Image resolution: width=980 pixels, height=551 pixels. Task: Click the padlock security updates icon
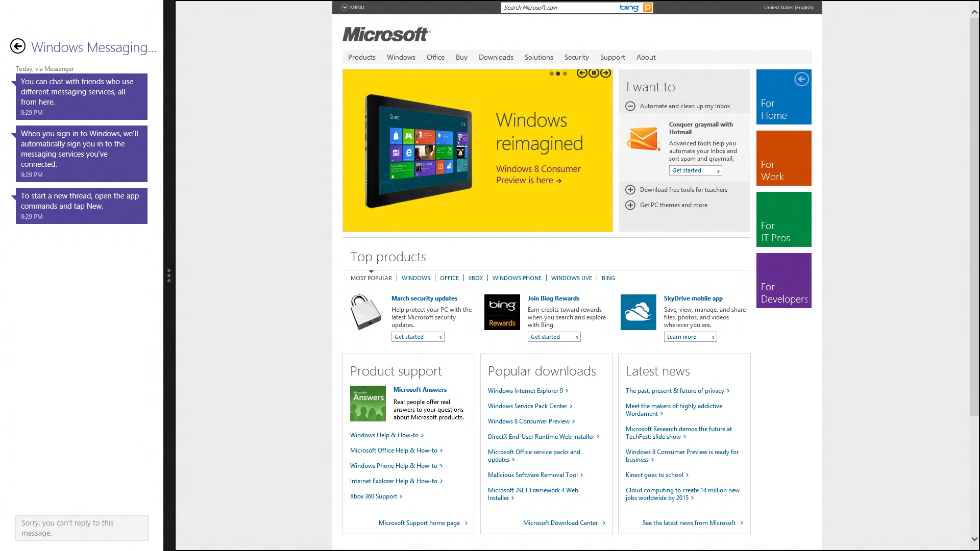(x=366, y=312)
